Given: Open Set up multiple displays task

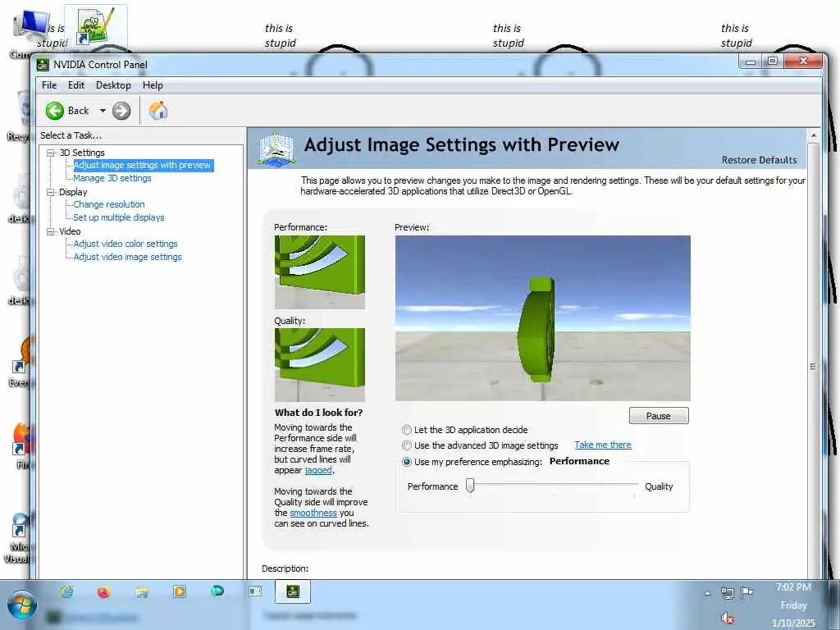Looking at the screenshot, I should coord(118,217).
